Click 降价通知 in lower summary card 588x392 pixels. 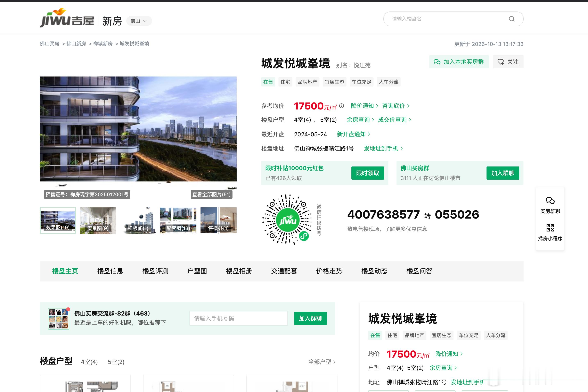(449, 354)
